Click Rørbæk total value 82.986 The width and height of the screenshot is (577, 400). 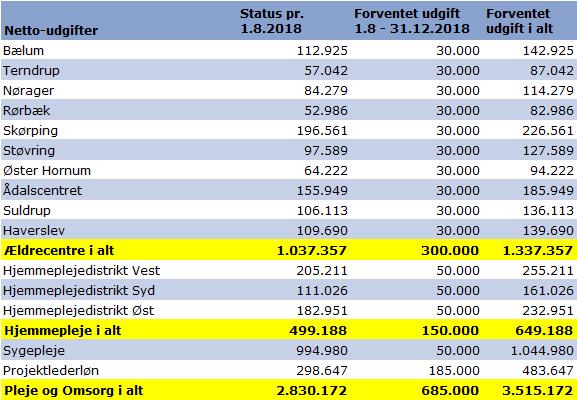click(552, 110)
